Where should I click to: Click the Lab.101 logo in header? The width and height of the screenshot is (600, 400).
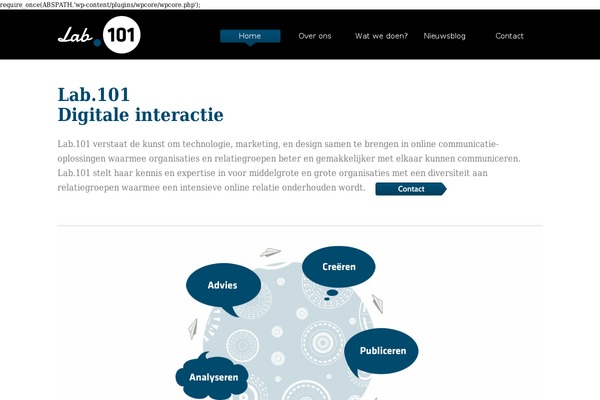[99, 35]
